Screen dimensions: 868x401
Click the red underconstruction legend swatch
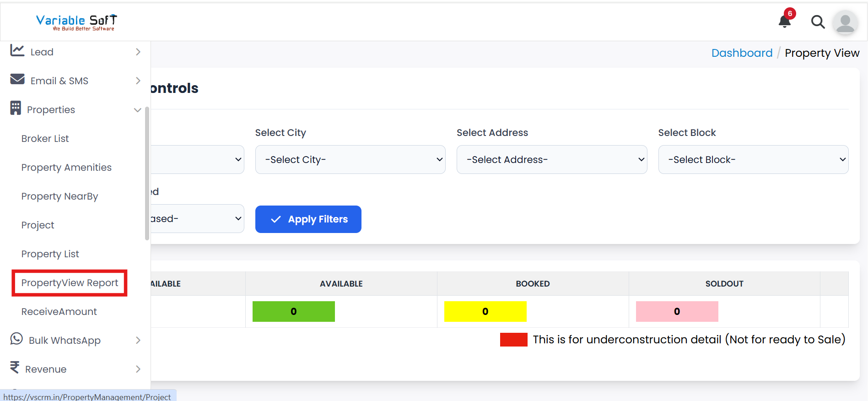514,340
